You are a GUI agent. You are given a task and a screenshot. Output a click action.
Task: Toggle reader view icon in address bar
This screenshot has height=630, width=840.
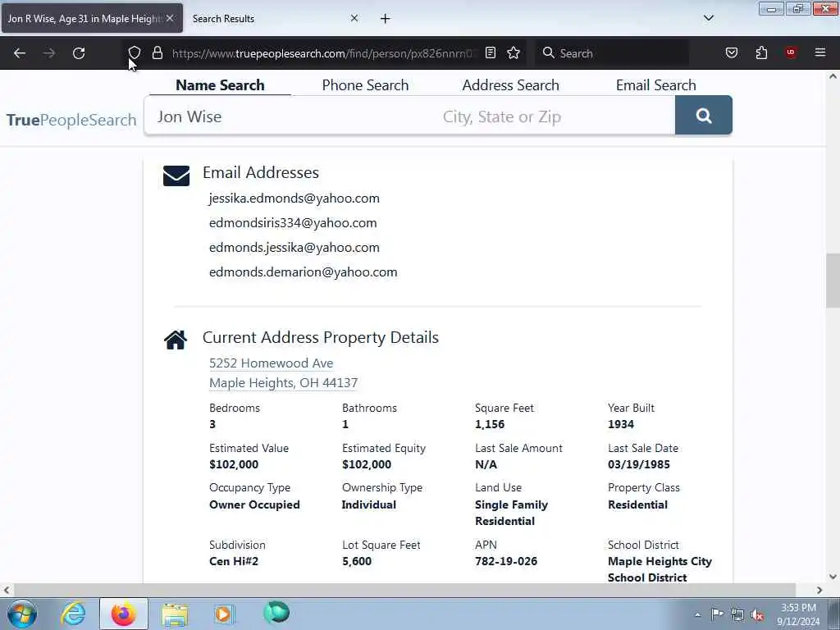(x=491, y=52)
